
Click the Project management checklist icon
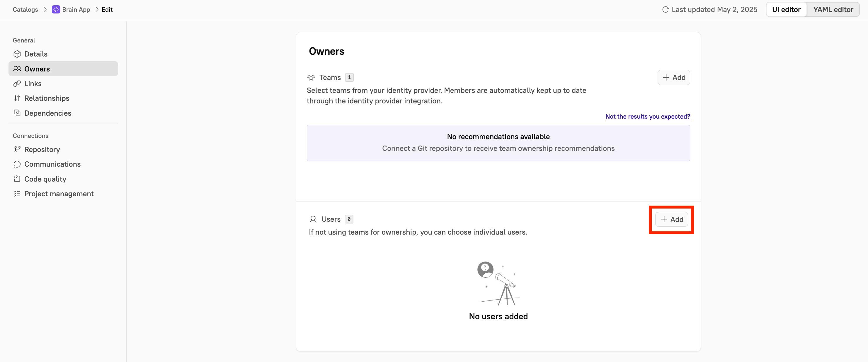(x=17, y=194)
